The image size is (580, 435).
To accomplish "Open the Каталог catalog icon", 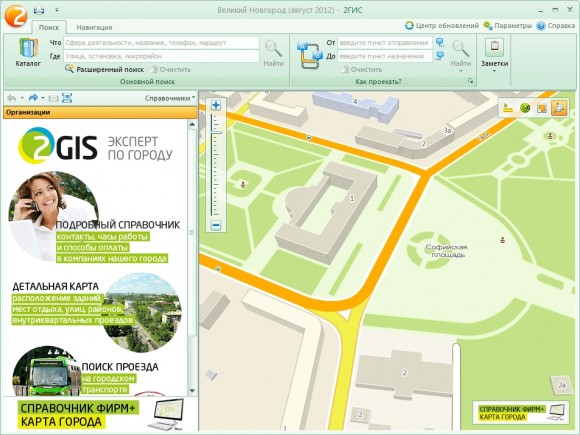I will click(28, 52).
